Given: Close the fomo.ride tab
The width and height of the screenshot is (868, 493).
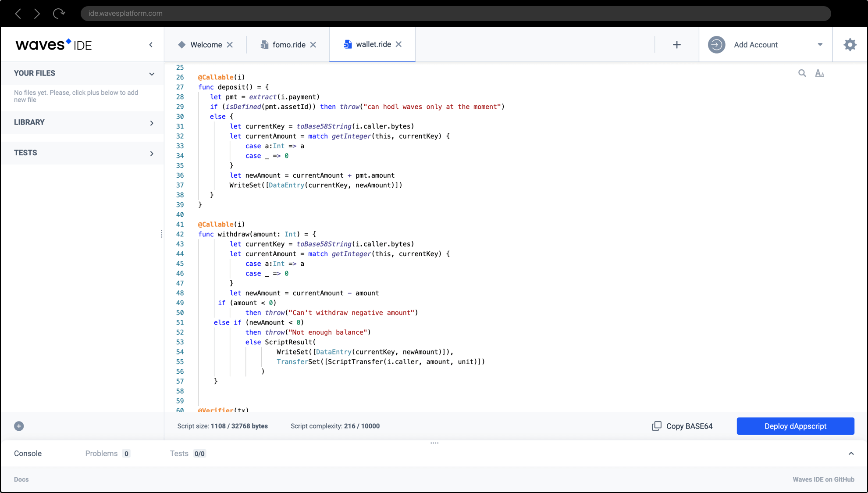Looking at the screenshot, I should (x=313, y=45).
